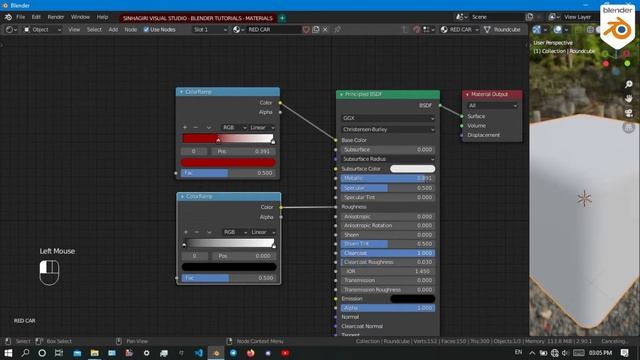Open lower ColorRamp Linear interpolation dropdown

[x=263, y=232]
